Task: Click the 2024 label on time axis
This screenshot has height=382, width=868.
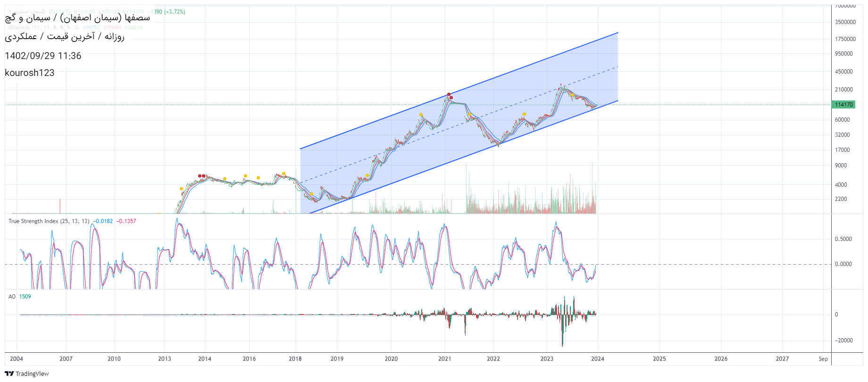Action: coord(598,359)
